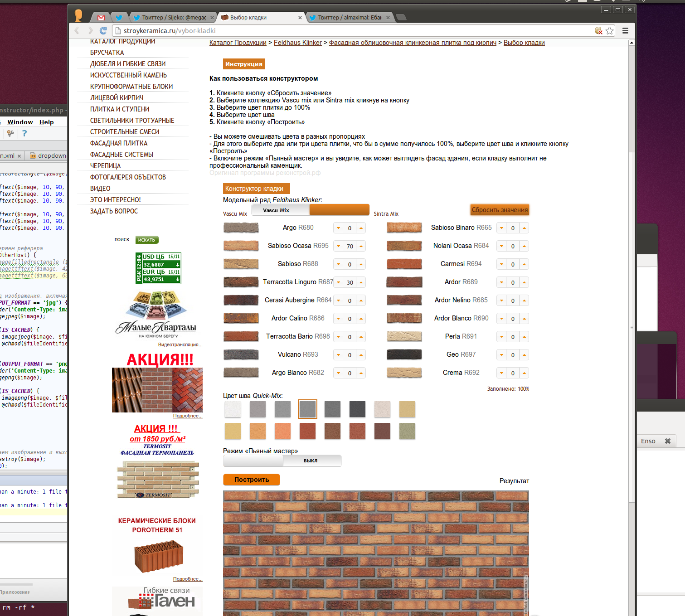Select the white grout color swatch
Image resolution: width=685 pixels, height=616 pixels.
pyautogui.click(x=233, y=409)
